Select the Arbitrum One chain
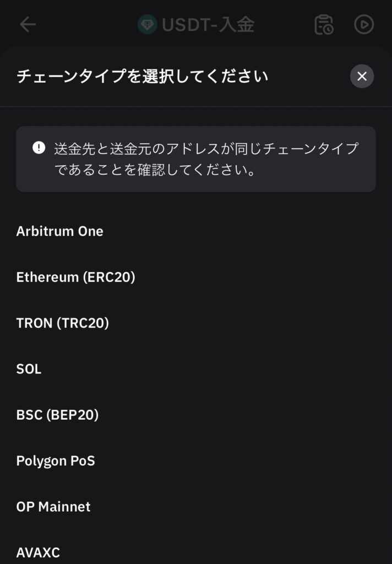This screenshot has height=564, width=392. pos(196,231)
